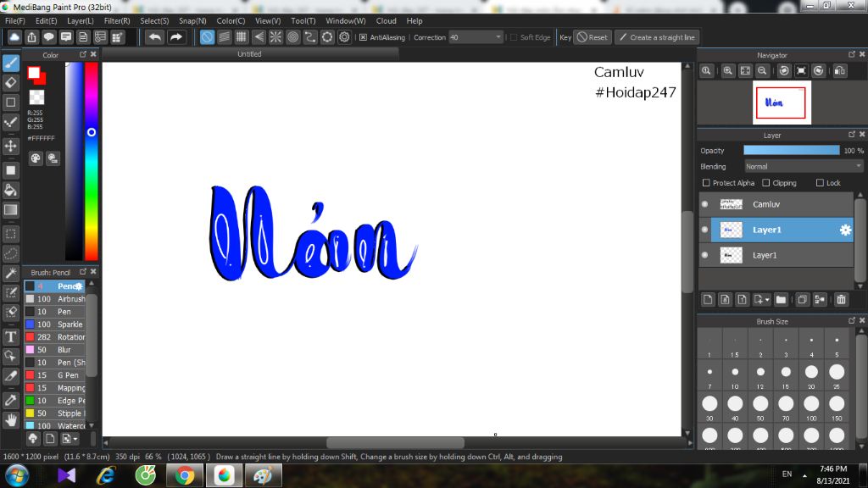Open Internet Explorer from taskbar
Image resolution: width=868 pixels, height=488 pixels.
(106, 475)
